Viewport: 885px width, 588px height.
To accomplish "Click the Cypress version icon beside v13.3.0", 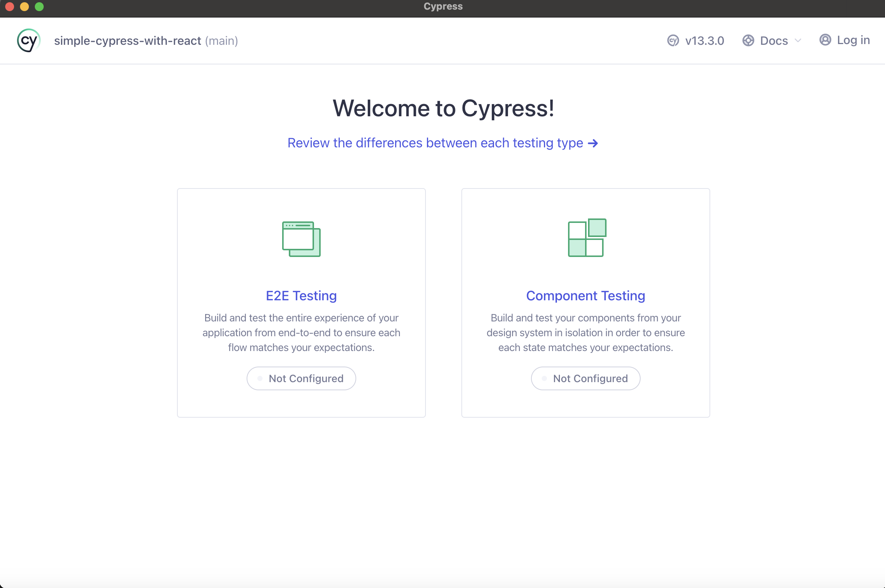I will 673,40.
